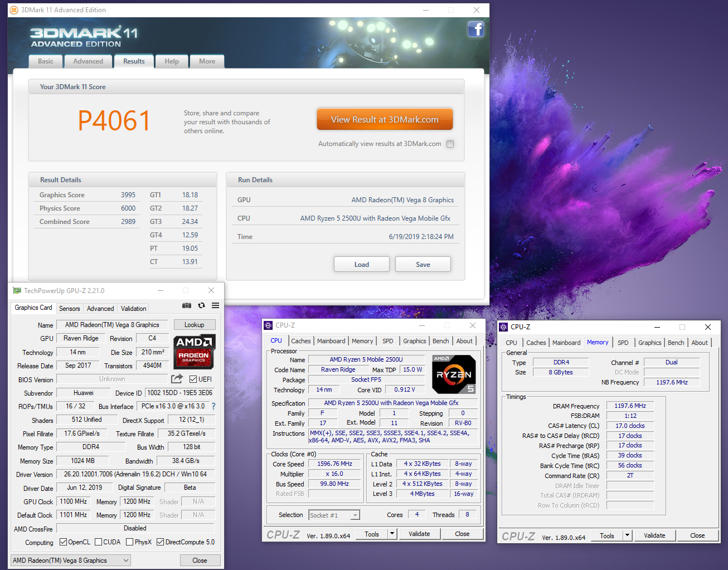
Task: Open Graphics tab in CPU-Z CPU window
Action: tap(415, 341)
